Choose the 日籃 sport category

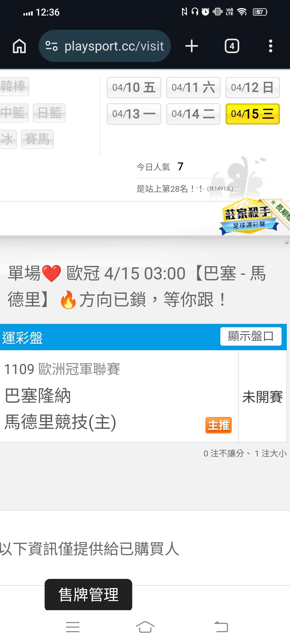49,113
